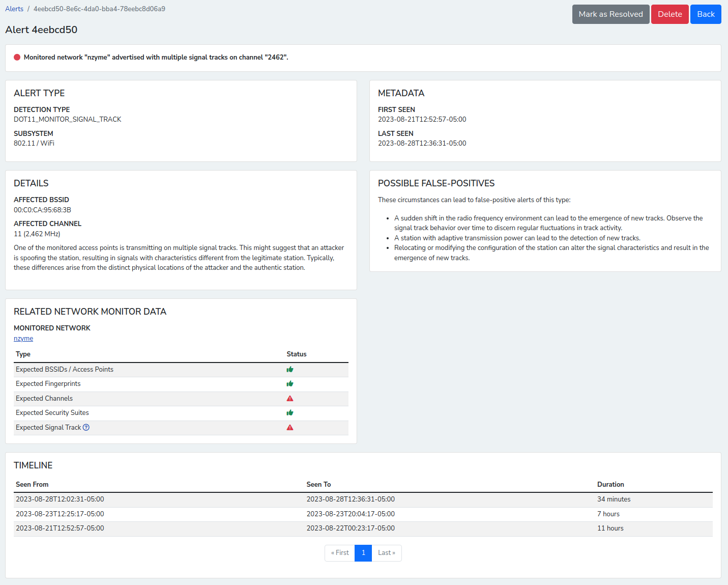Screen dimensions: 728x585
Task: Click the 7 hours timeline row
Action: coord(608,514)
